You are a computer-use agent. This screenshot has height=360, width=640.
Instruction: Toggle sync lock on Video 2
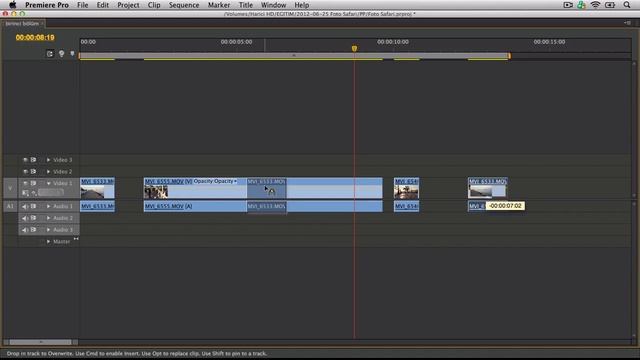click(x=33, y=171)
